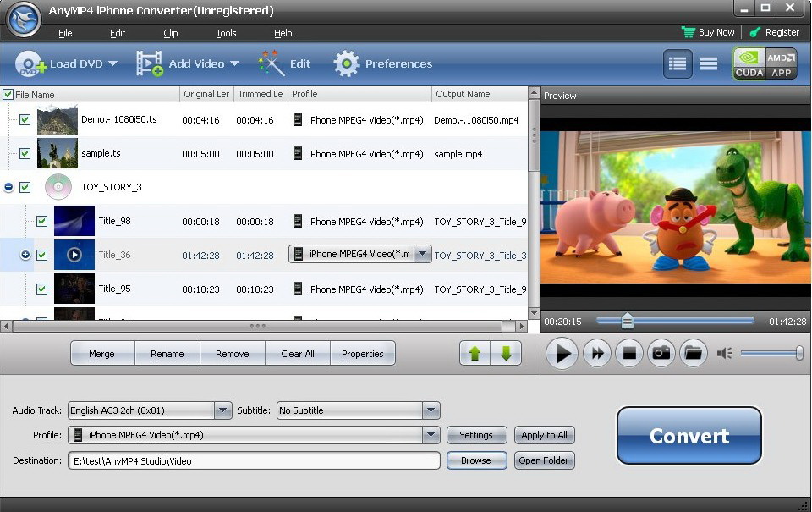Open the File menu
Viewport: 812px width, 512px height.
[x=65, y=33]
